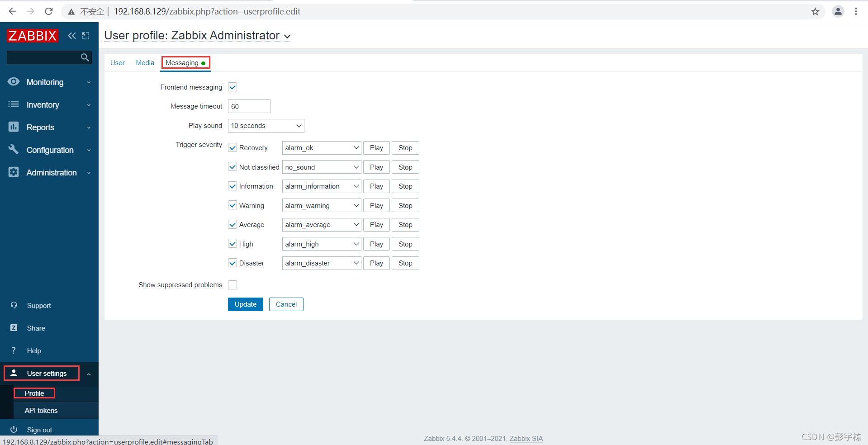Uncheck Frontend messaging checkbox
868x445 pixels.
click(x=232, y=87)
